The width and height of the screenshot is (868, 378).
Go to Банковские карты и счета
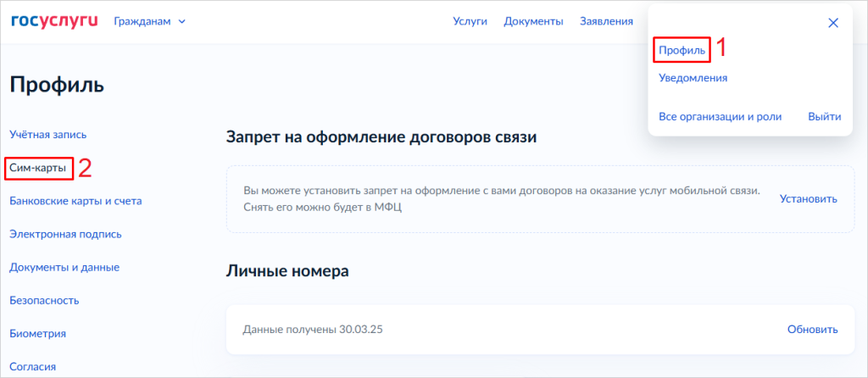(x=75, y=201)
